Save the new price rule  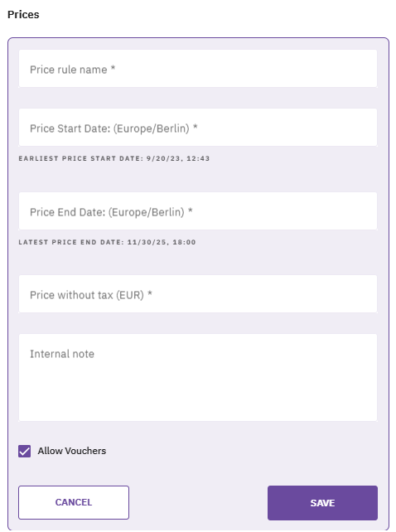pos(322,503)
